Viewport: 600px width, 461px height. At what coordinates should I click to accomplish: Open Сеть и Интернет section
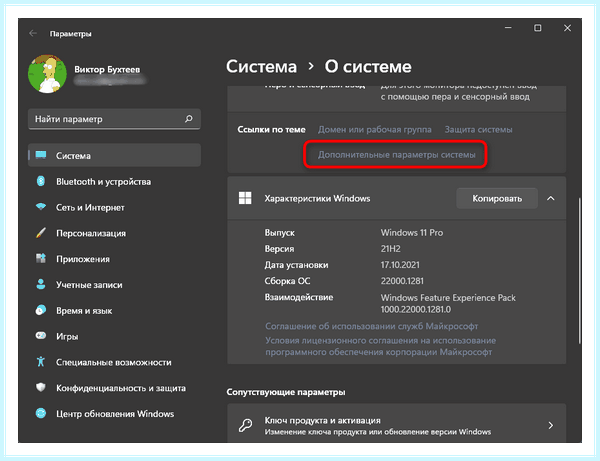point(114,207)
